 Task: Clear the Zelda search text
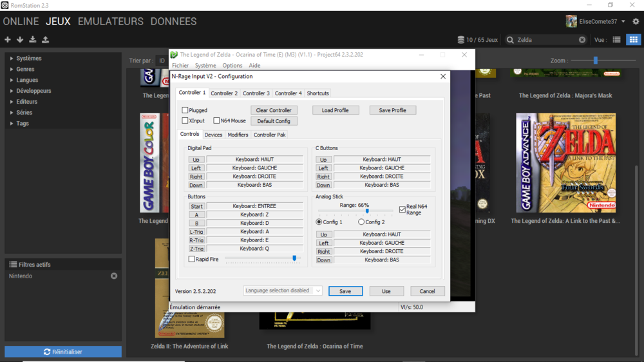coord(582,40)
